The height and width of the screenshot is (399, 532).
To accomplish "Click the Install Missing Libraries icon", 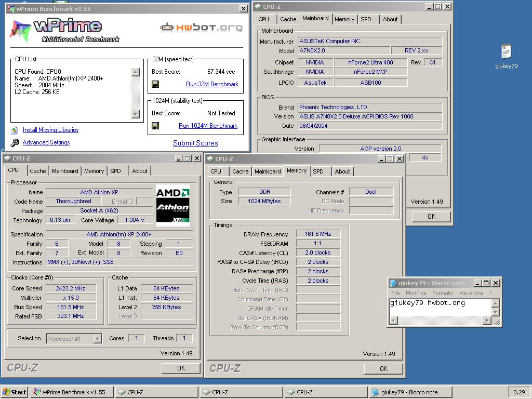I will pos(14,130).
